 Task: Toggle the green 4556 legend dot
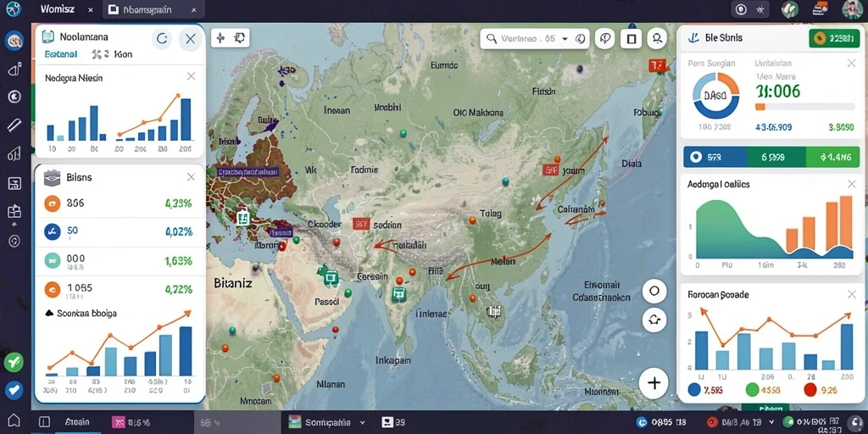coord(753,390)
